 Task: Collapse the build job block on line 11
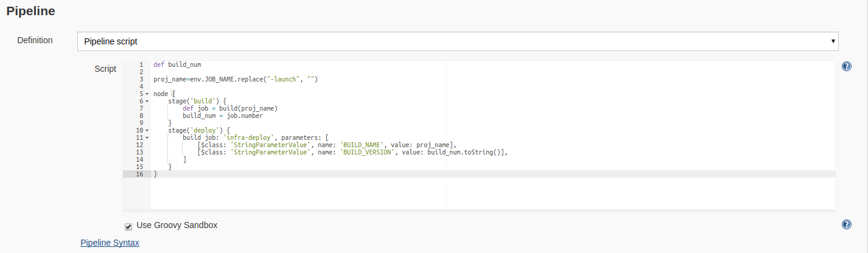pos(147,138)
